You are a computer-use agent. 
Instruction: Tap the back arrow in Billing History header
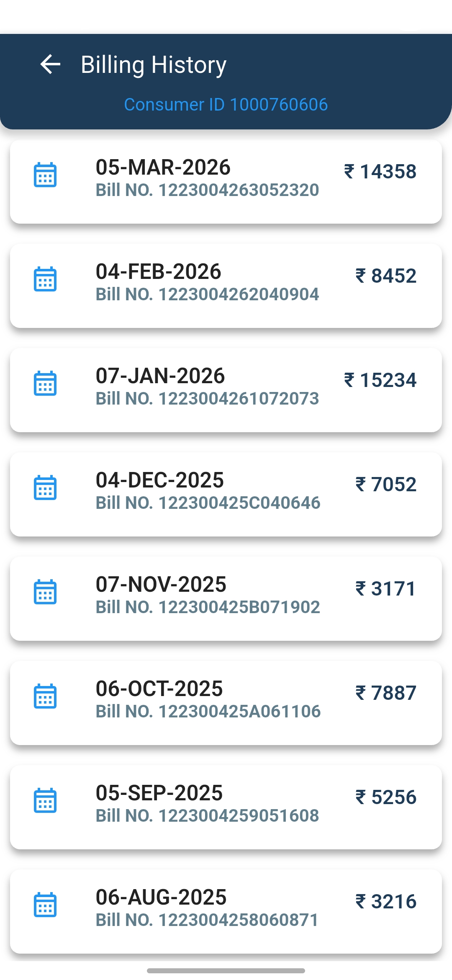pos(50,64)
